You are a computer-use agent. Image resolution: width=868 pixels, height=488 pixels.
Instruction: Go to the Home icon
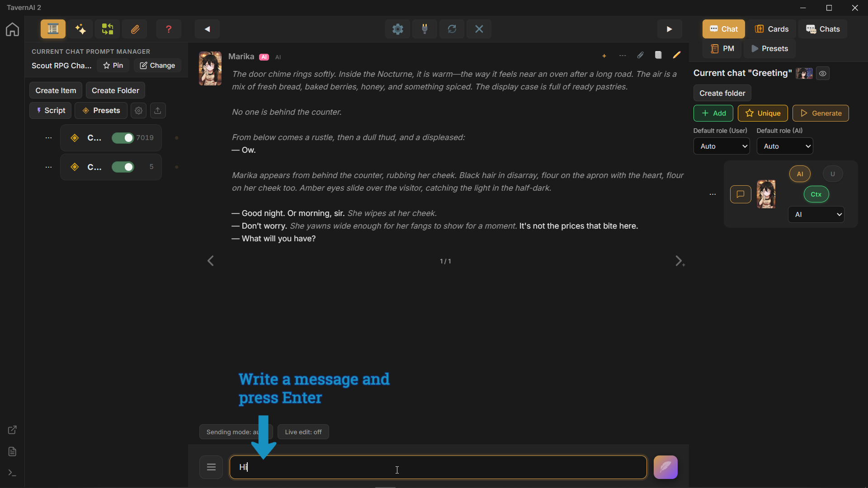[x=12, y=29]
